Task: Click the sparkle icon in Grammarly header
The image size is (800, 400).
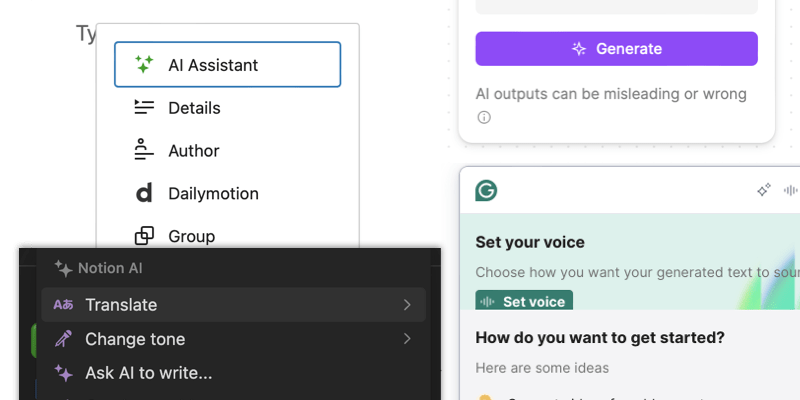Action: (x=764, y=190)
